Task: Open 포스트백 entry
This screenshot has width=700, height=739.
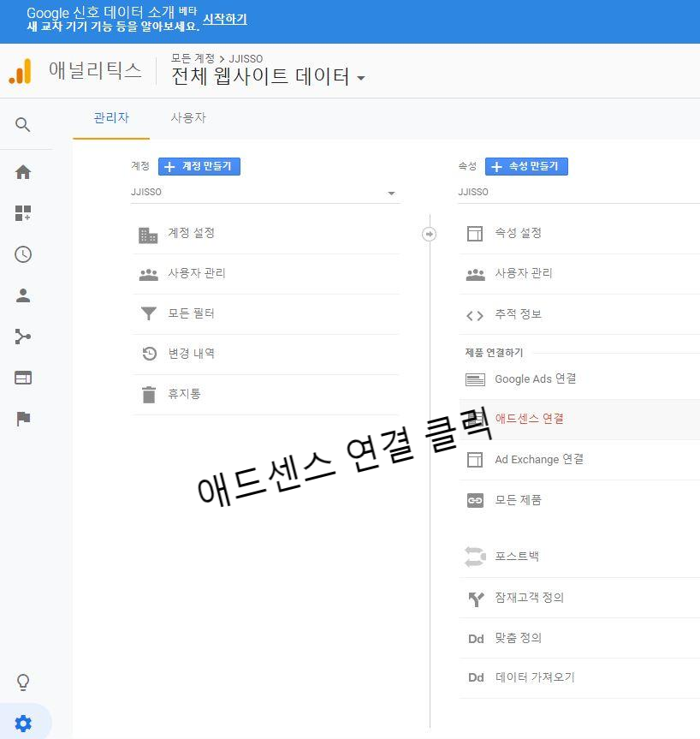Action: click(579, 557)
